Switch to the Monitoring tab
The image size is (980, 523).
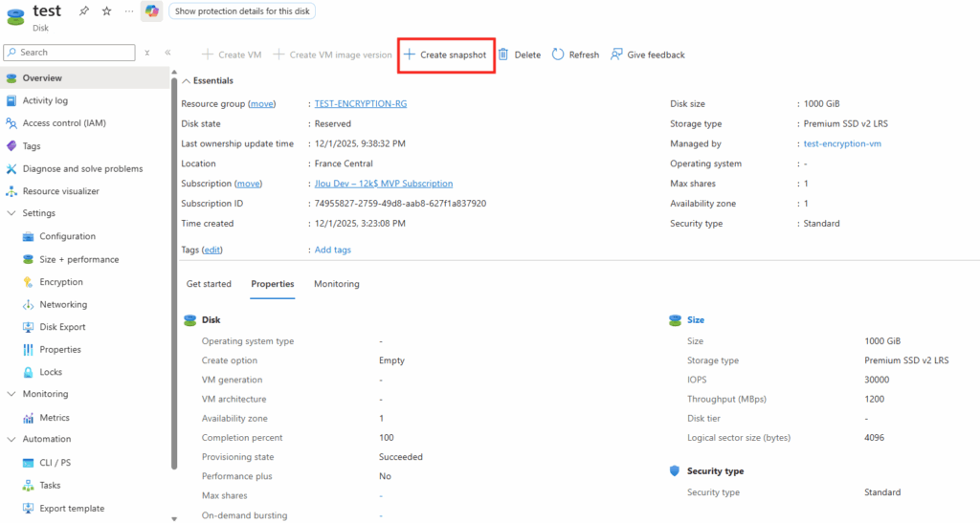point(336,284)
